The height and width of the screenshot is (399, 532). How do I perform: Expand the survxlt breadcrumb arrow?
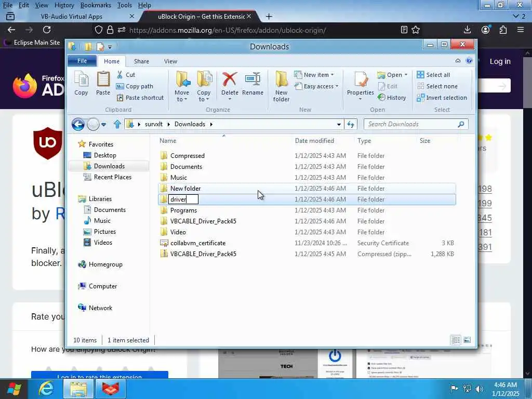click(x=168, y=124)
